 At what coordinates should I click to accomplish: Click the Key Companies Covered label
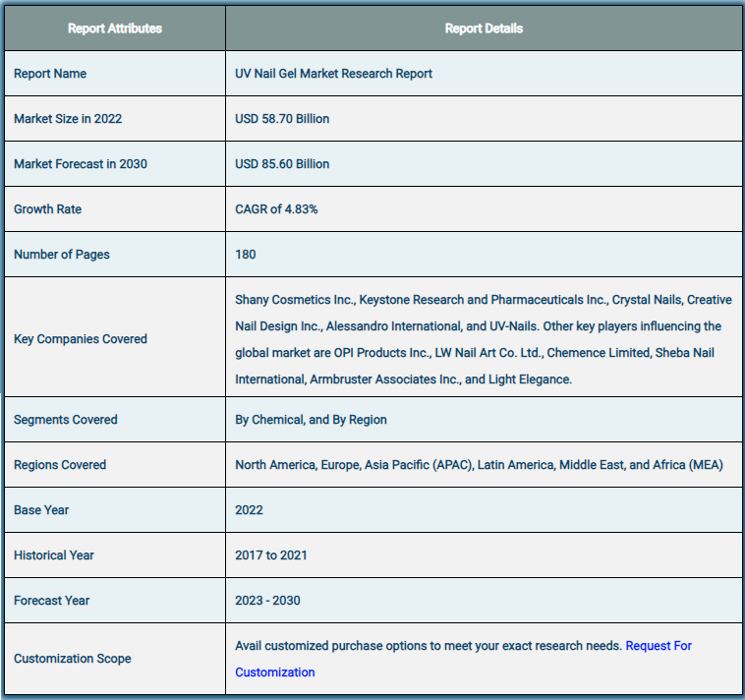tap(81, 339)
